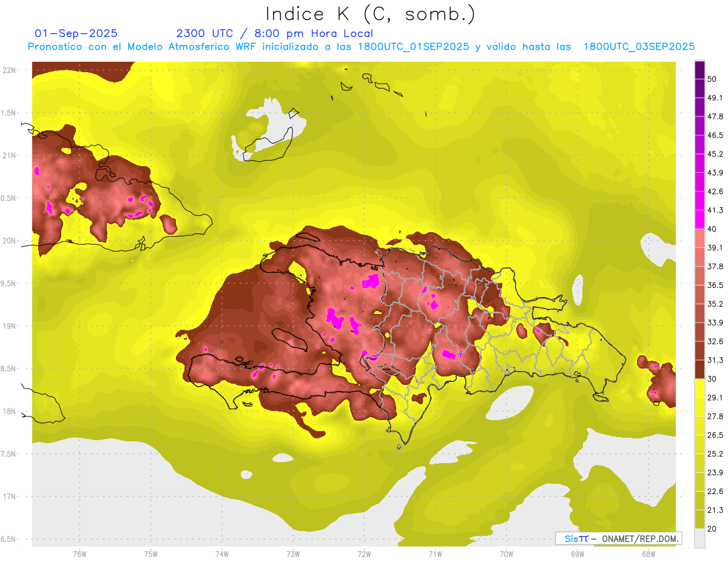Click latitude axis label "18N"
728x562 pixels.
tap(10, 411)
